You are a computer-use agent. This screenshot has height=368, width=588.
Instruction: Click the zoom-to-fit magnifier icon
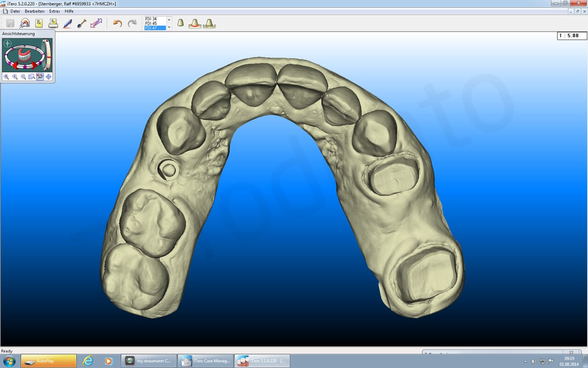pos(6,77)
